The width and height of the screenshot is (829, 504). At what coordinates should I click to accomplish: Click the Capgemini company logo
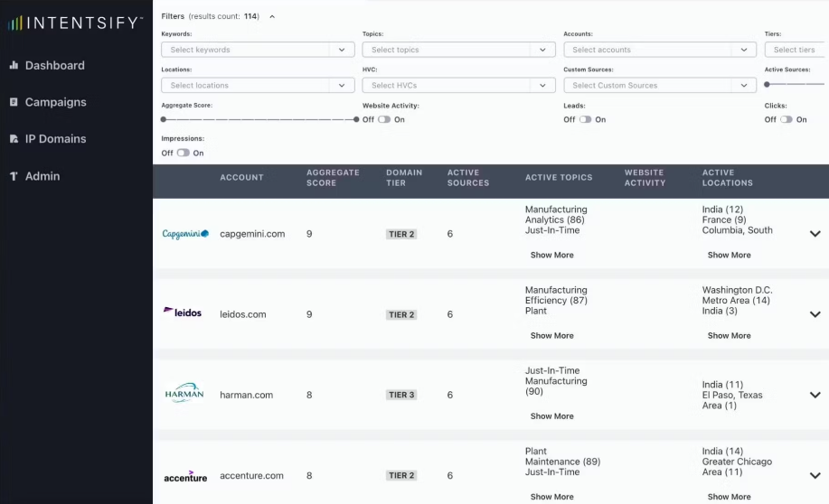185,234
